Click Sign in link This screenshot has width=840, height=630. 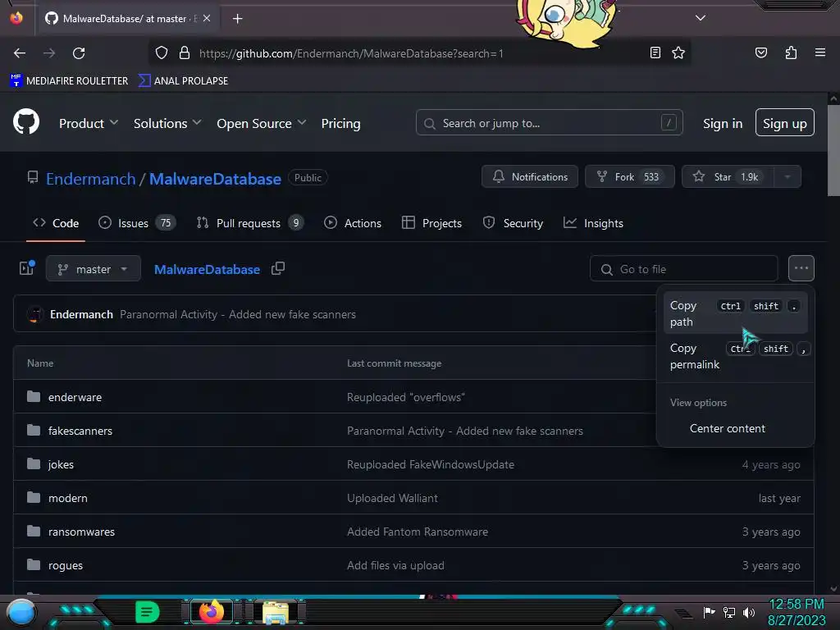coord(722,123)
